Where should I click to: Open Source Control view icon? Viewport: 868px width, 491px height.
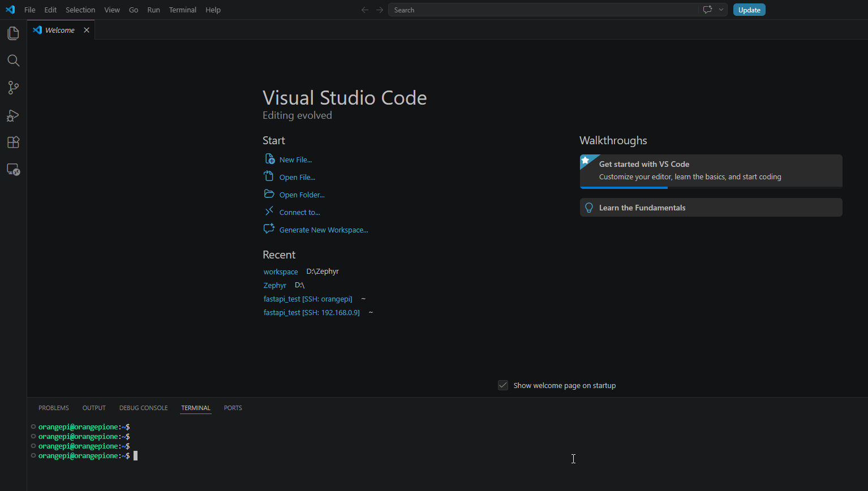coord(13,88)
